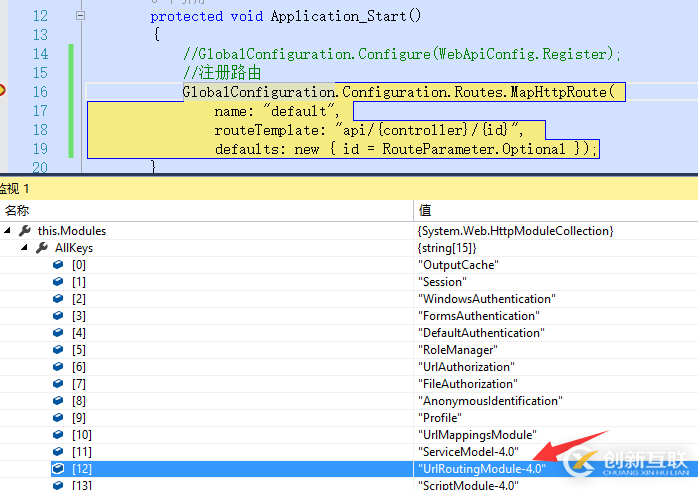Select the AllKeys row name
The image size is (698, 490).
click(74, 248)
